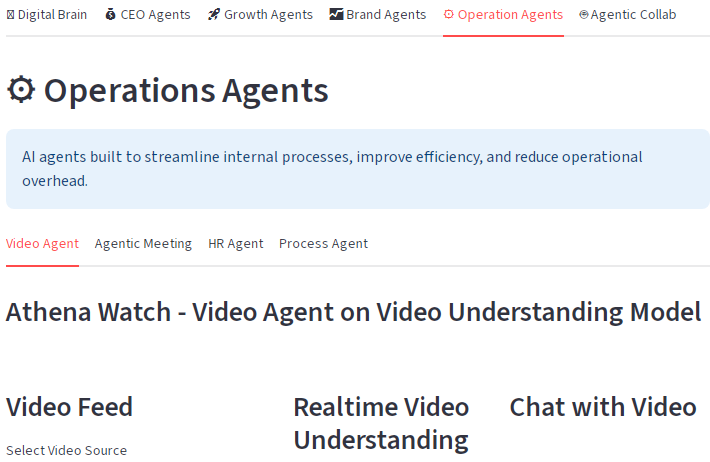Viewport: 710px width, 462px height.
Task: Click the Athena Watch section heading
Action: tap(353, 312)
